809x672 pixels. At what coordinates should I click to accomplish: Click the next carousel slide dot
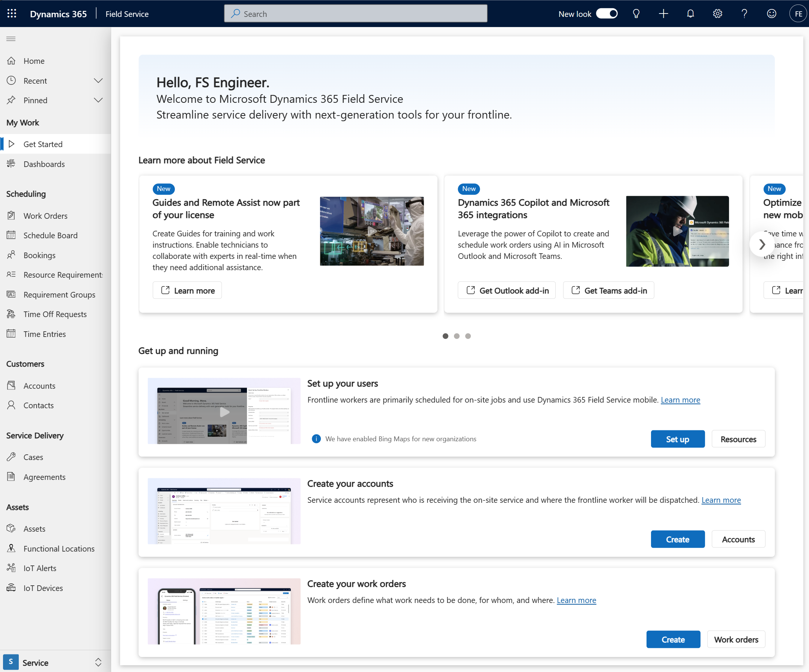click(x=456, y=336)
